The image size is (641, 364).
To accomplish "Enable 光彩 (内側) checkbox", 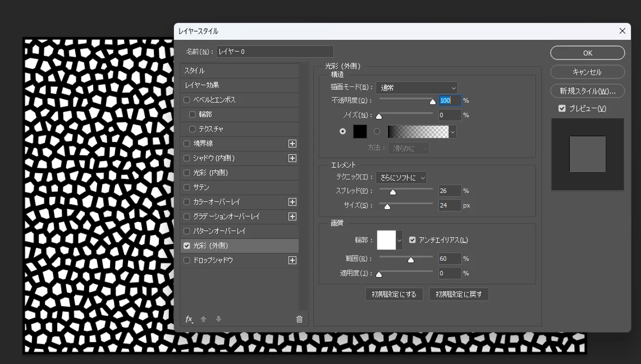I will (187, 173).
